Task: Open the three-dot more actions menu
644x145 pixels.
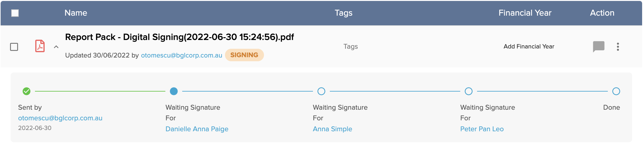Action: [x=618, y=47]
